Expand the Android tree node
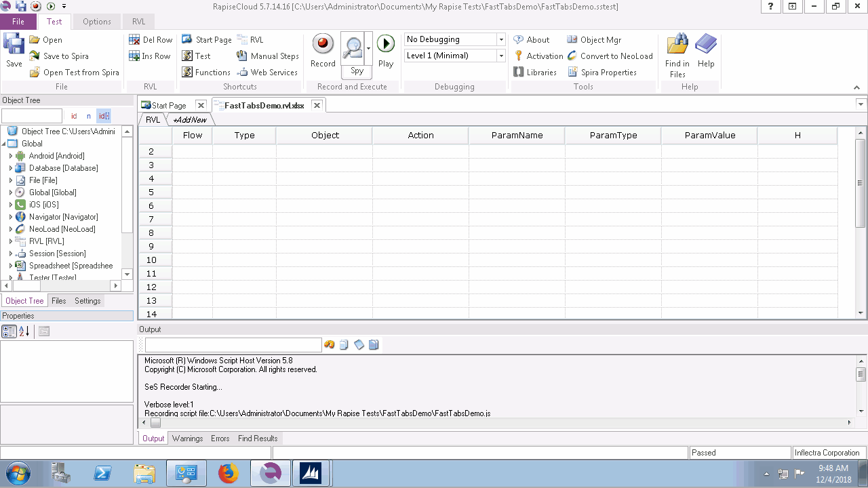868x488 pixels. pos(11,156)
